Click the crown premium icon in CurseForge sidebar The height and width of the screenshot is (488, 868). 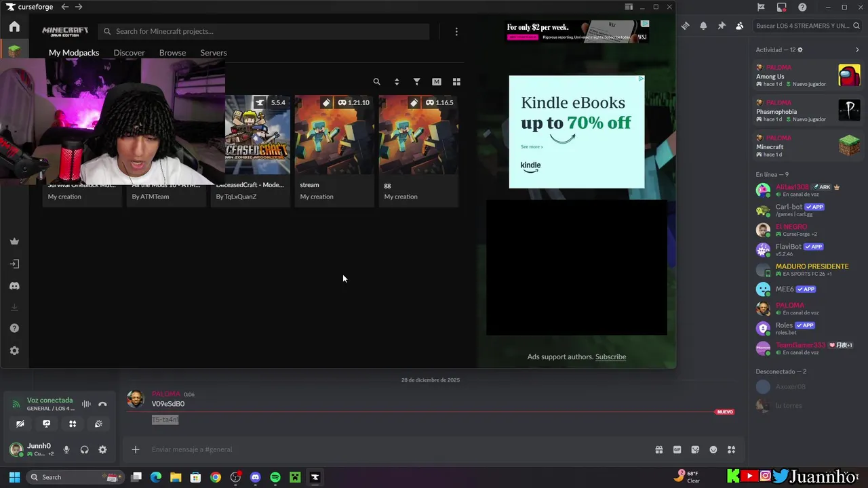[14, 241]
